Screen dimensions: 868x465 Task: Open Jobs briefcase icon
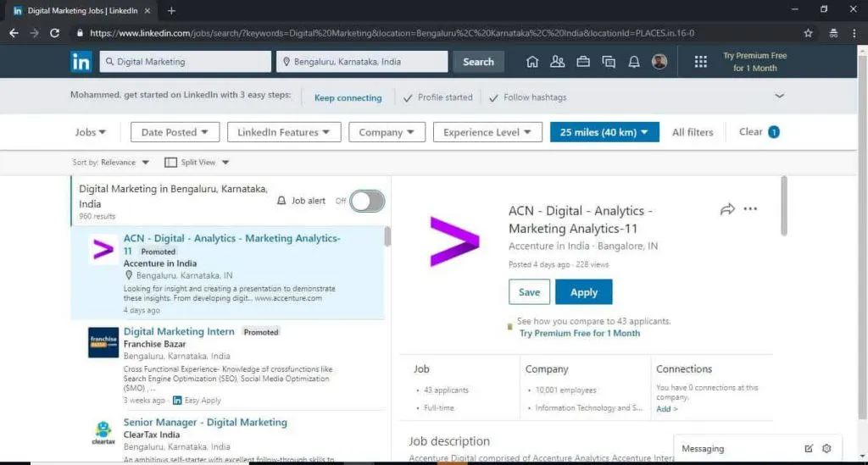[583, 61]
